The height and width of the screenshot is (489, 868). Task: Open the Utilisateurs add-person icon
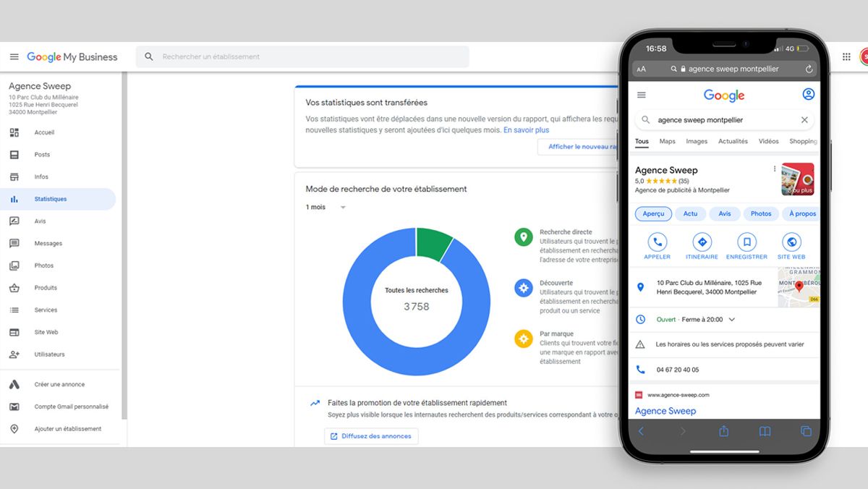pyautogui.click(x=14, y=354)
